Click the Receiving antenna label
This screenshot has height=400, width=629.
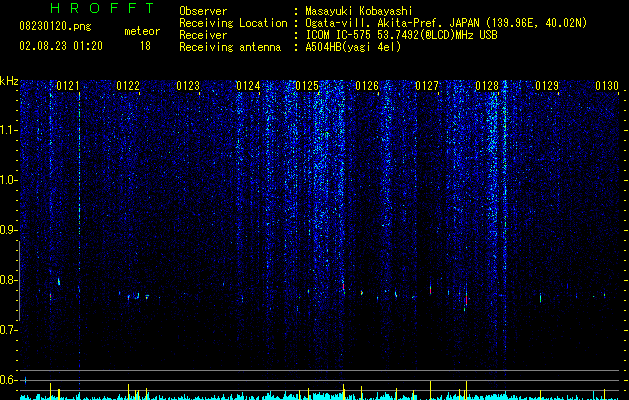pos(230,47)
